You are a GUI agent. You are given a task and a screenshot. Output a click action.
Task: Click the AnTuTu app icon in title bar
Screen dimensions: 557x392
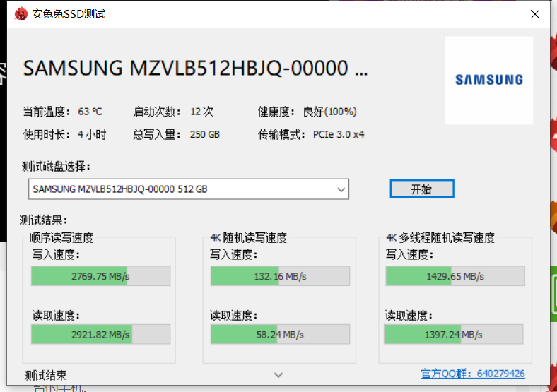point(20,14)
